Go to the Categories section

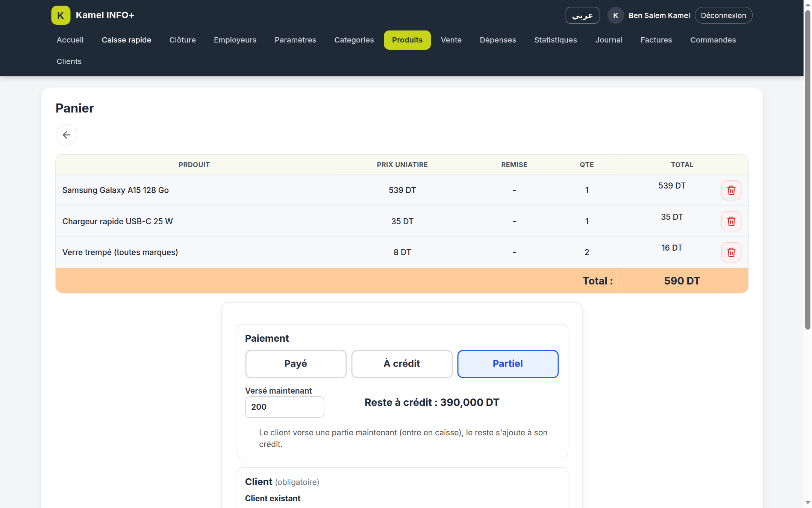[354, 40]
